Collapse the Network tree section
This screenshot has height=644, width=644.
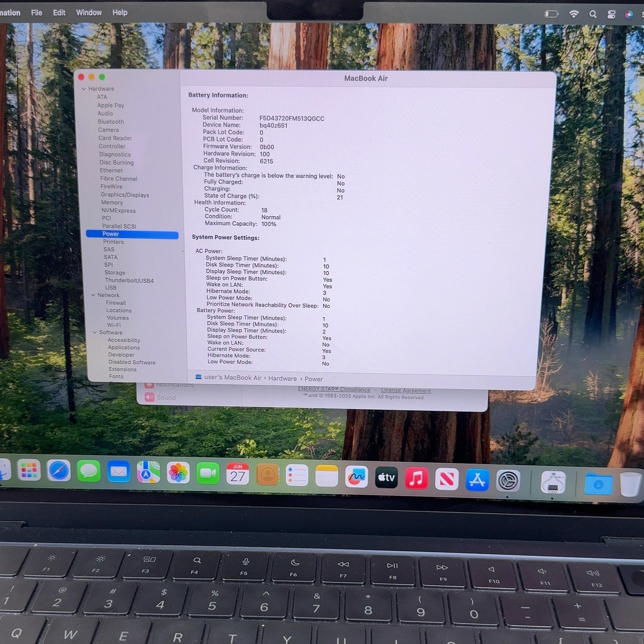[93, 295]
